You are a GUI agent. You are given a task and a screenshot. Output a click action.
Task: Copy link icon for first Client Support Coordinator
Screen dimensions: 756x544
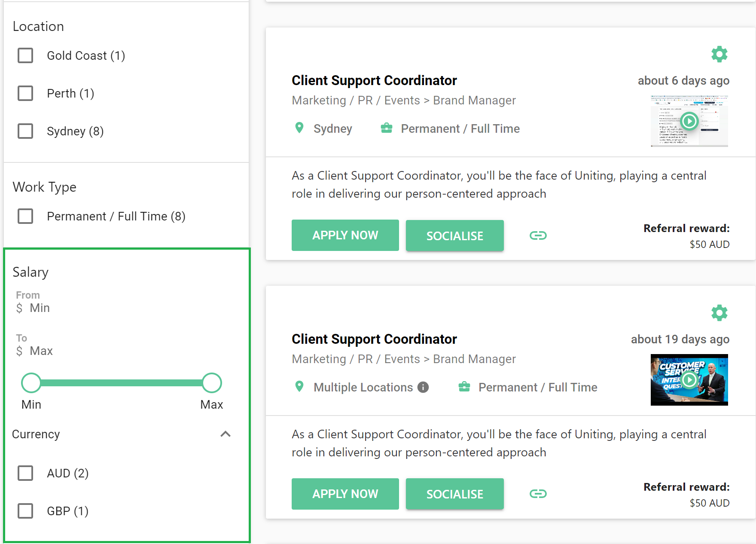(x=538, y=235)
